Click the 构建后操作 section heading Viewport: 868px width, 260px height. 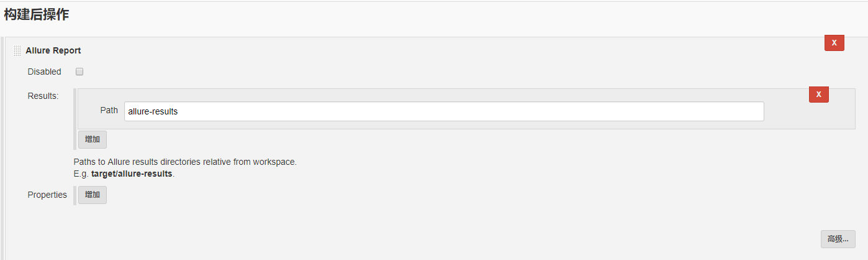pos(37,16)
